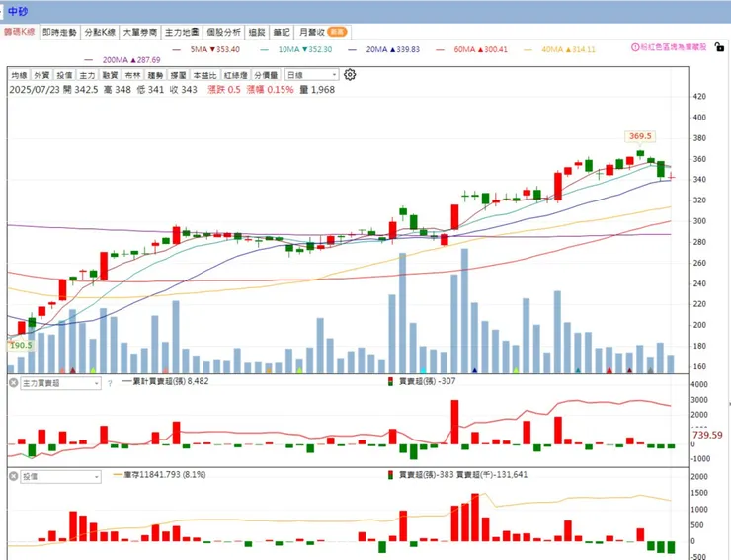Toggle the 布林 bands button

pos(132,75)
